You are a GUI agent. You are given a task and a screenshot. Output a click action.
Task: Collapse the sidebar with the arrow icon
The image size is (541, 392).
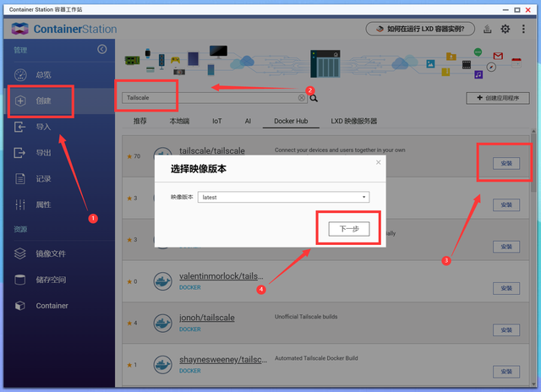pyautogui.click(x=101, y=49)
